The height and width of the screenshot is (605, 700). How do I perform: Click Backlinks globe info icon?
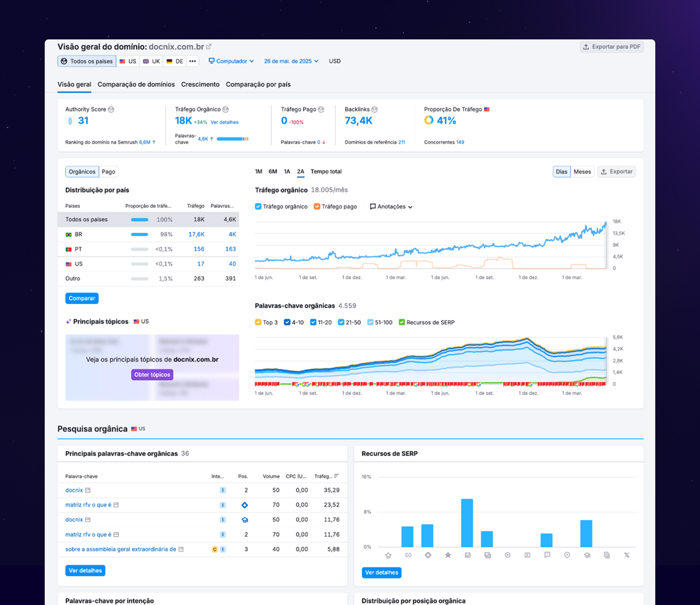click(x=374, y=109)
